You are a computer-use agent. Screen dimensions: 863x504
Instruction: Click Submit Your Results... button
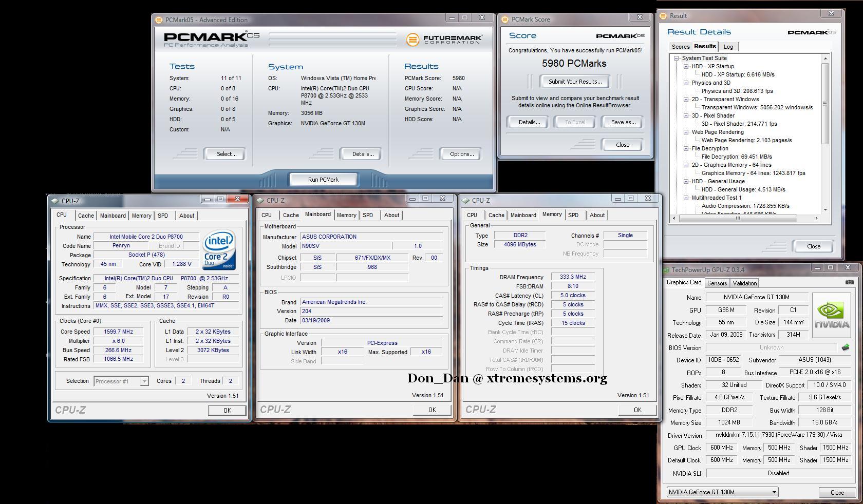pos(575,82)
